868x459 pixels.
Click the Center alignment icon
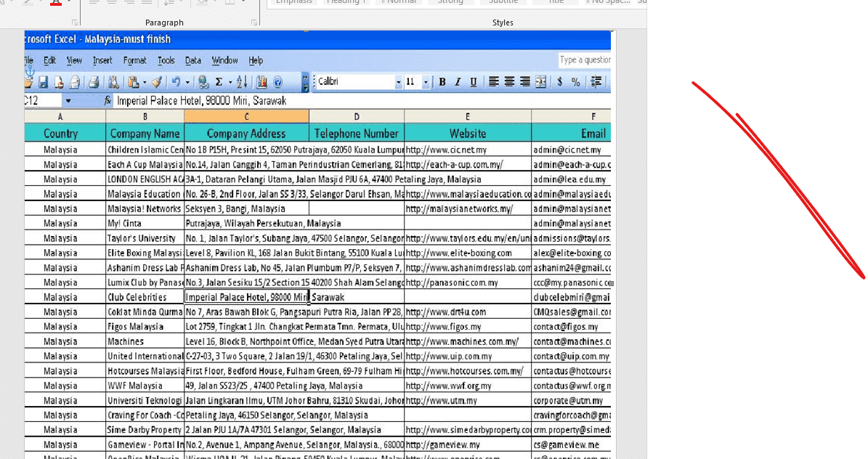508,82
